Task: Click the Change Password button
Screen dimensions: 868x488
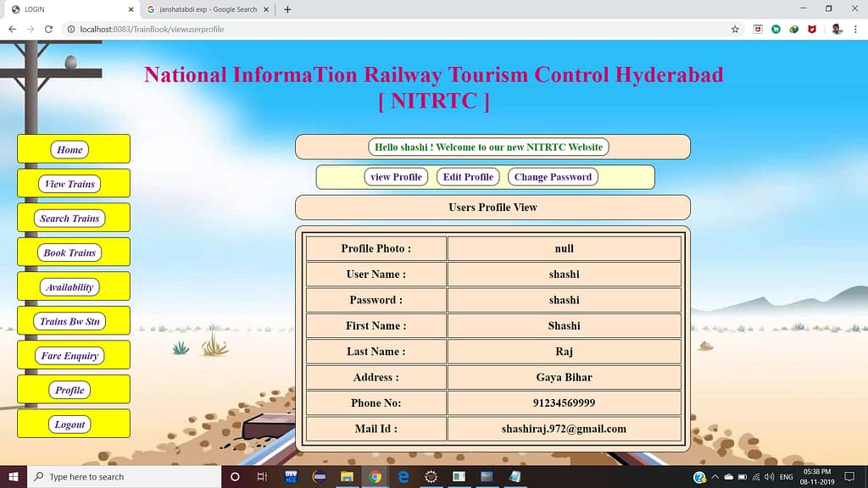Action: pyautogui.click(x=553, y=177)
